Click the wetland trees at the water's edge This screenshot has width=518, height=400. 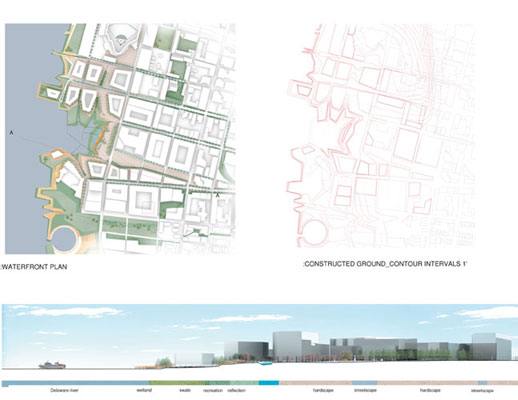point(163,362)
